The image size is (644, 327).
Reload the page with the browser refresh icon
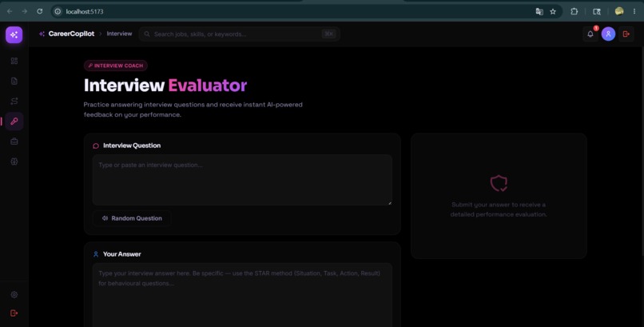click(x=39, y=11)
